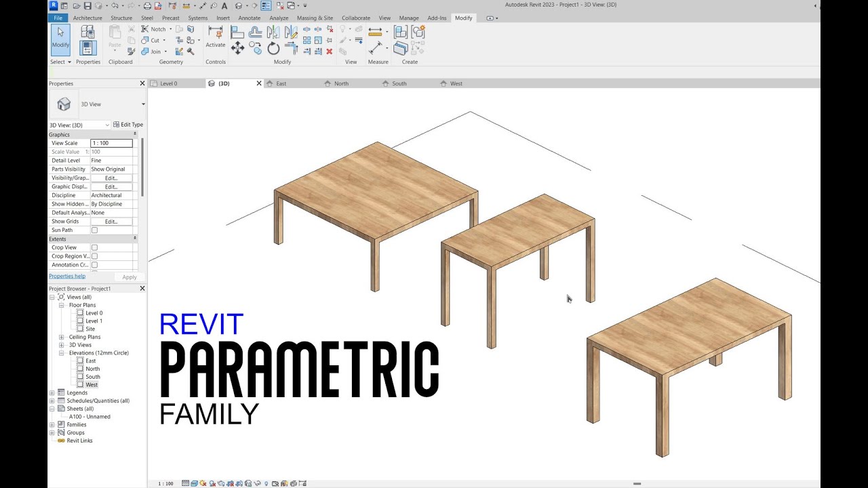Click the Align tool icon
Image resolution: width=868 pixels, height=488 pixels.
pos(237,31)
